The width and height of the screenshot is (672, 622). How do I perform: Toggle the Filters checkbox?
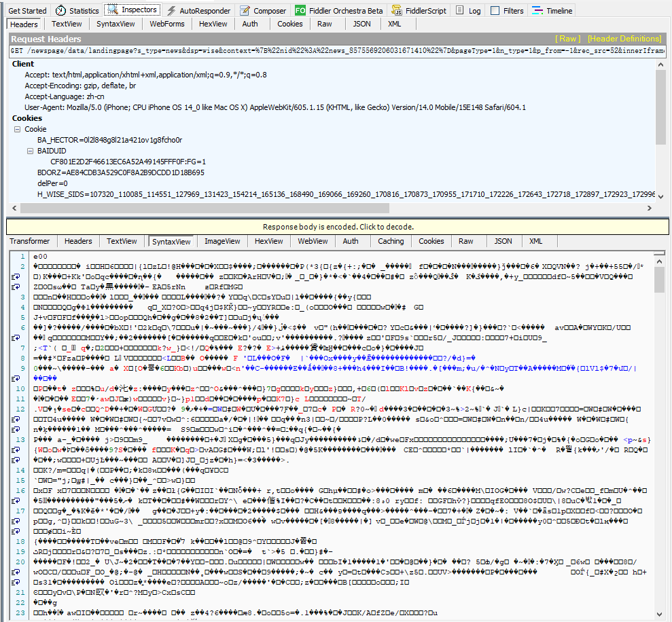(x=495, y=11)
